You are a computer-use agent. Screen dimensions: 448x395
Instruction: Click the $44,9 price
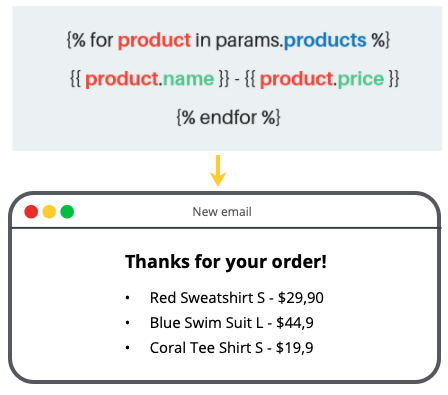[295, 323]
